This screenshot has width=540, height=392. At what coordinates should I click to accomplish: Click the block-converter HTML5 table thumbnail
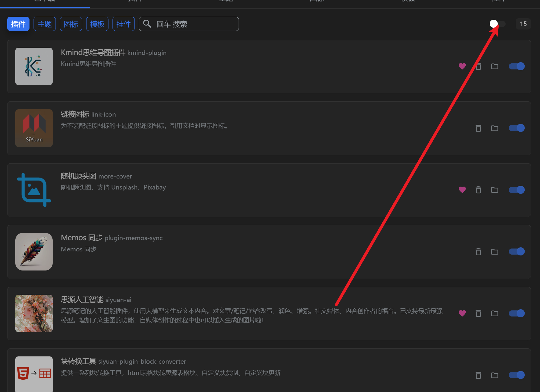pos(34,374)
